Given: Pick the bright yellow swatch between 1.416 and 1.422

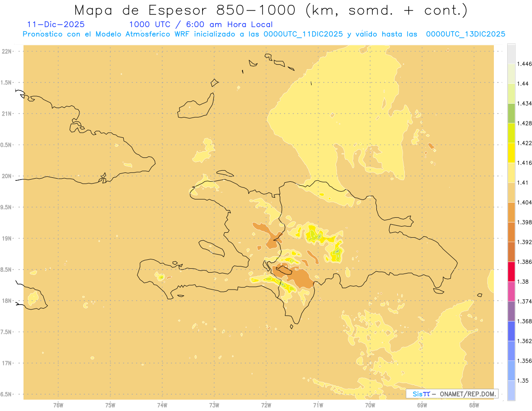Looking at the screenshot, I should 511,153.
